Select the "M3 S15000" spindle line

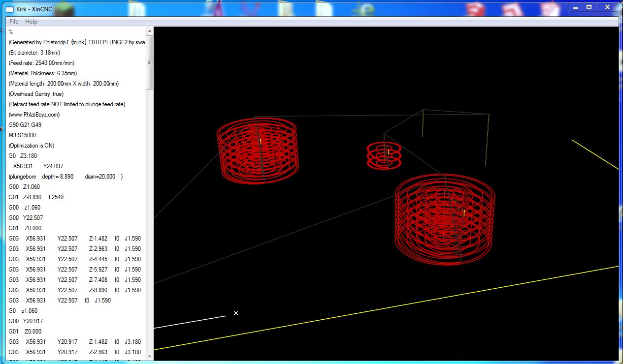point(22,135)
